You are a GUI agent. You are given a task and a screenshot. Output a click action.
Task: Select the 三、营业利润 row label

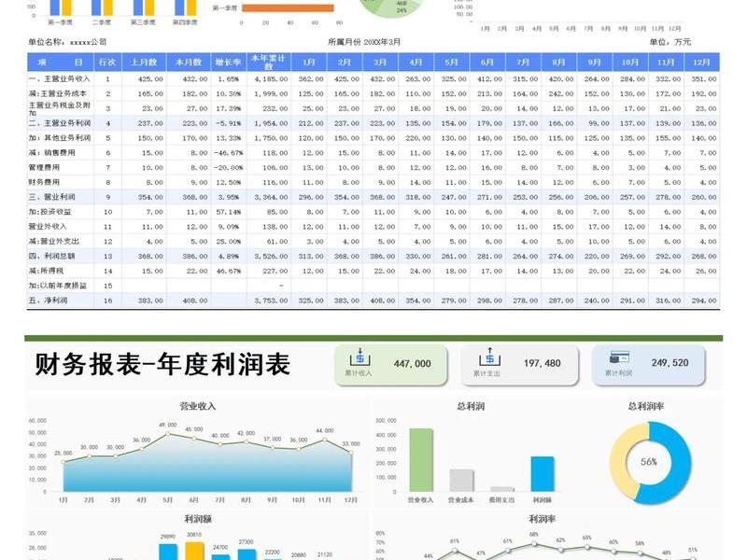[51, 197]
